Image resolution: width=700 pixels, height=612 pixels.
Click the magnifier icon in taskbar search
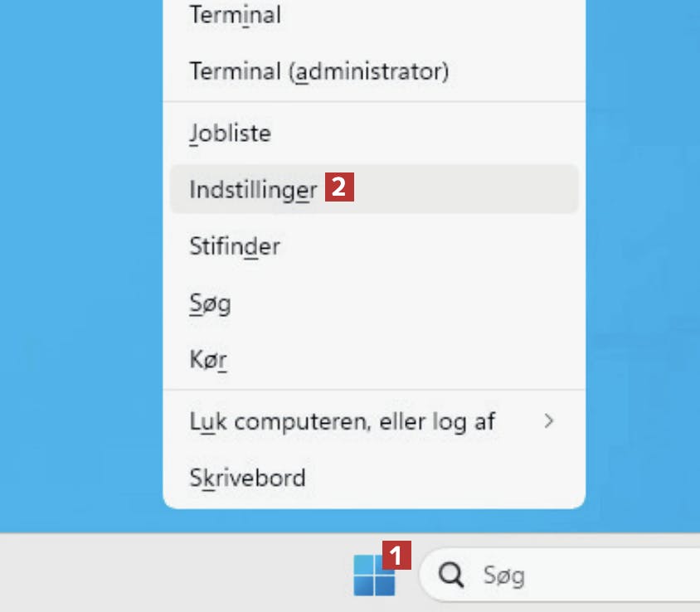pyautogui.click(x=451, y=575)
